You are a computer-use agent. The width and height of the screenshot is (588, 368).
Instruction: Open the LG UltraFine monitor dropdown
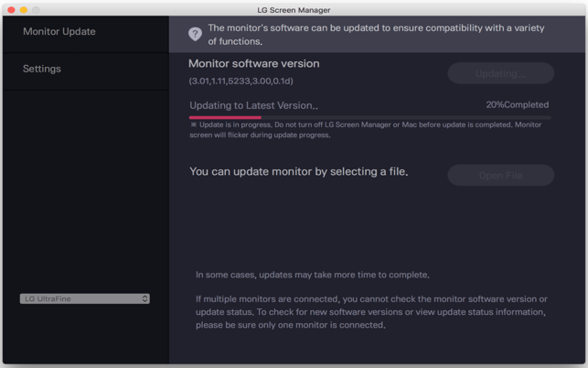point(82,298)
